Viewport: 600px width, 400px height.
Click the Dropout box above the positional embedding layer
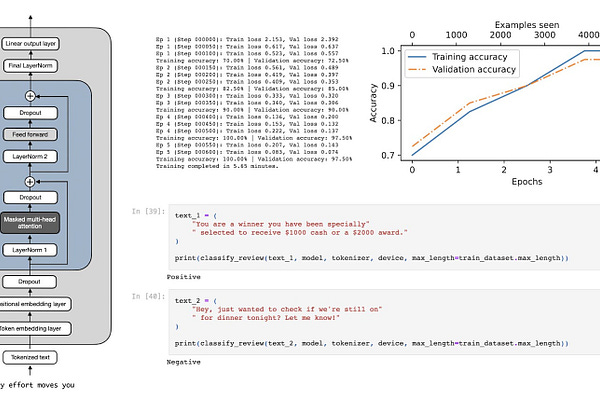(29, 282)
